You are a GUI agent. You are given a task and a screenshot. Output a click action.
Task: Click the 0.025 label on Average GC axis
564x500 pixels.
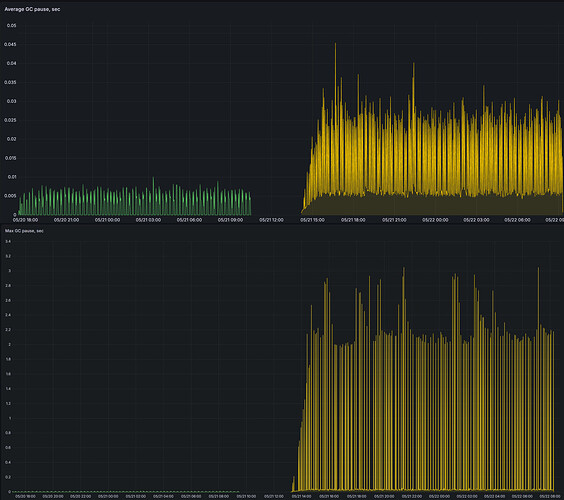[x=10, y=120]
